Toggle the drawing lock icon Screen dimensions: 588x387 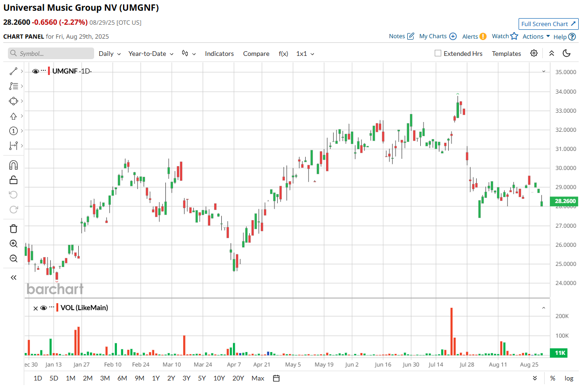pos(14,180)
